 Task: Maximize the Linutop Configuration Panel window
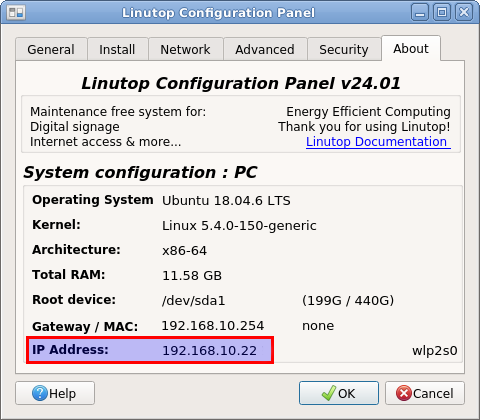click(x=442, y=13)
